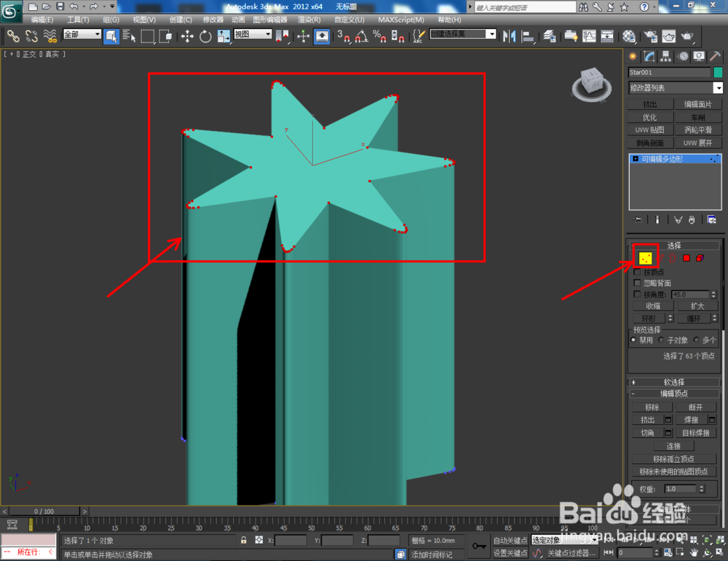Open the 创建选择集 named selection dropdown

[463, 34]
